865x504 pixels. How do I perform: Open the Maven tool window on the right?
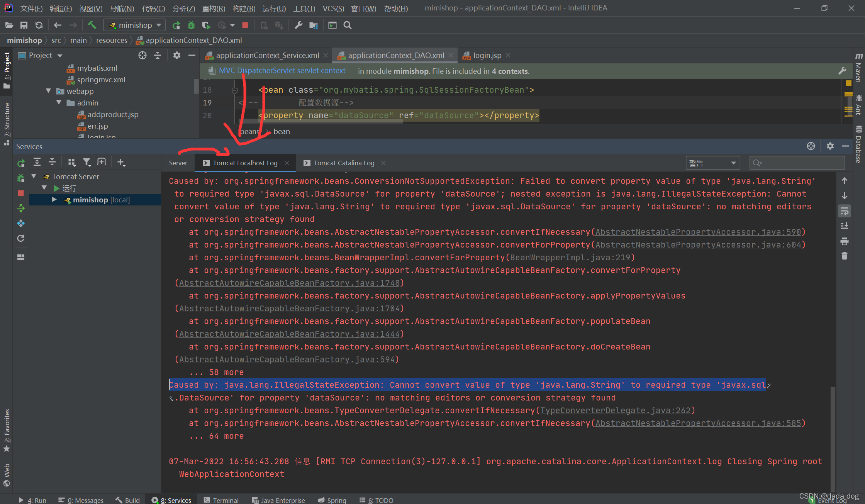(x=859, y=71)
